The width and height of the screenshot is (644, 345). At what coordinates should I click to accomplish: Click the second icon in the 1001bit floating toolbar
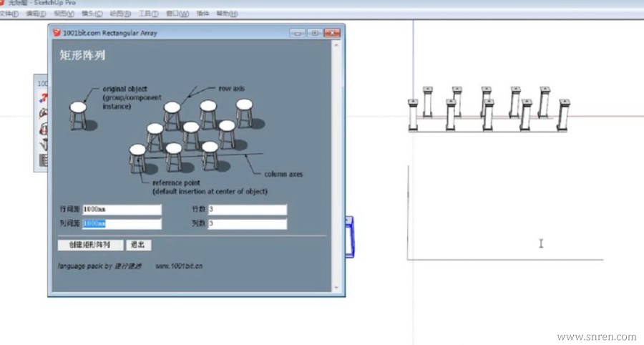44,113
